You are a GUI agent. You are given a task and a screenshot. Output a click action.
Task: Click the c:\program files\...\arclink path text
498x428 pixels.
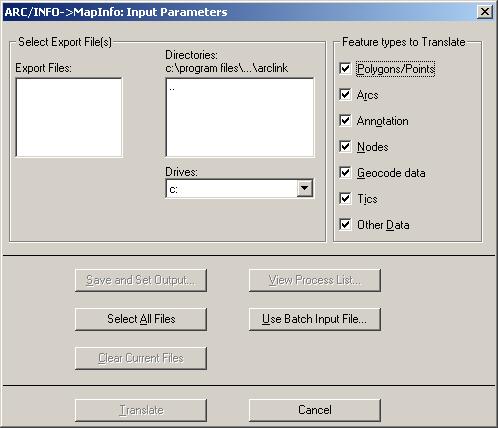tap(226, 68)
